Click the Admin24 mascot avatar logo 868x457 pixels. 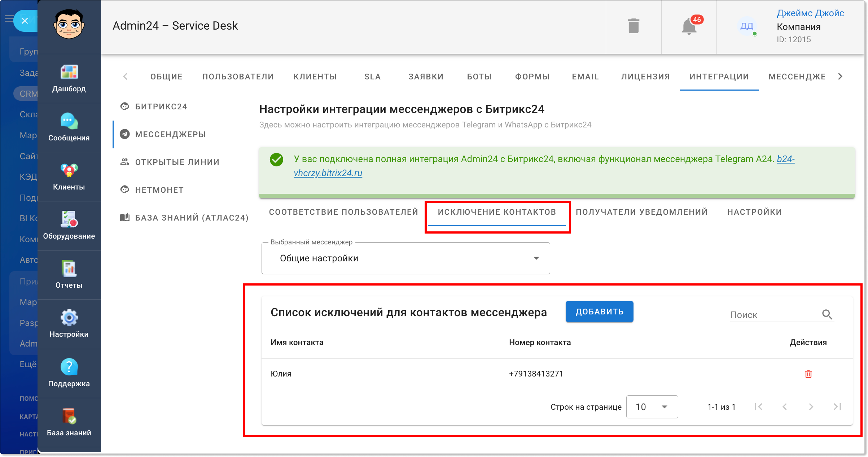[x=69, y=25]
